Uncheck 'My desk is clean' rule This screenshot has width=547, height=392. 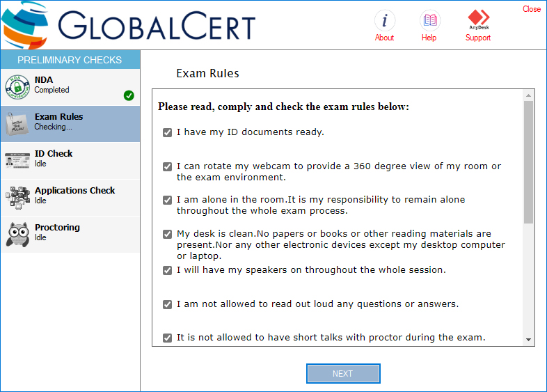[167, 235]
